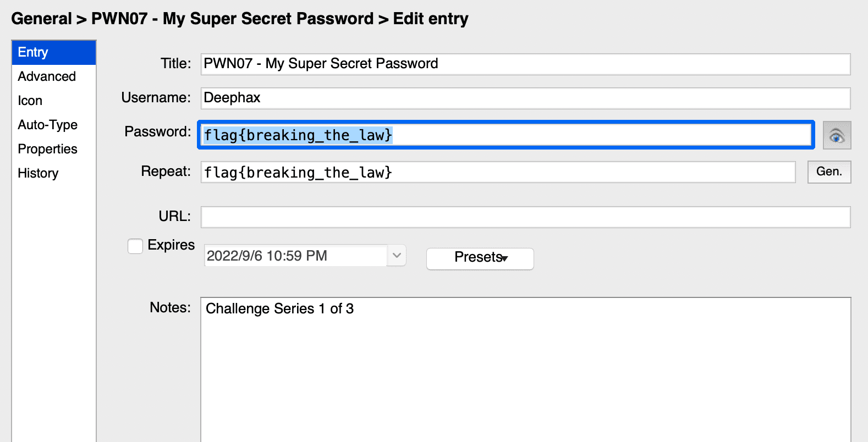The image size is (868, 442).
Task: View the entry History section
Action: click(38, 173)
